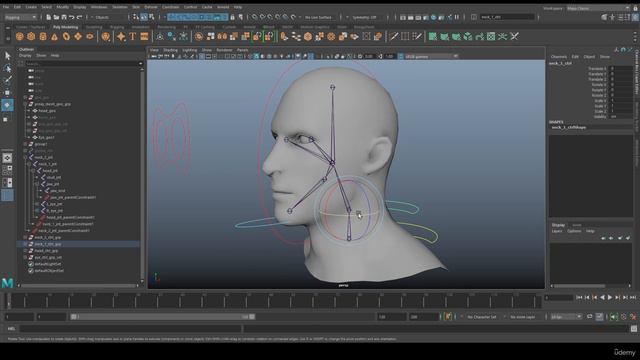This screenshot has height=360, width=640.
Task: Create a polygon cylinder from shelf
Action: coord(43,37)
